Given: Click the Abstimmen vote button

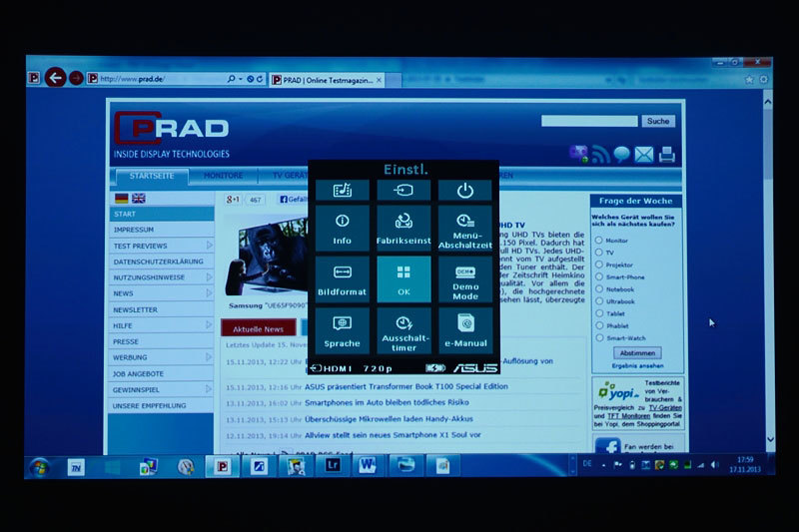Looking at the screenshot, I should 637,352.
